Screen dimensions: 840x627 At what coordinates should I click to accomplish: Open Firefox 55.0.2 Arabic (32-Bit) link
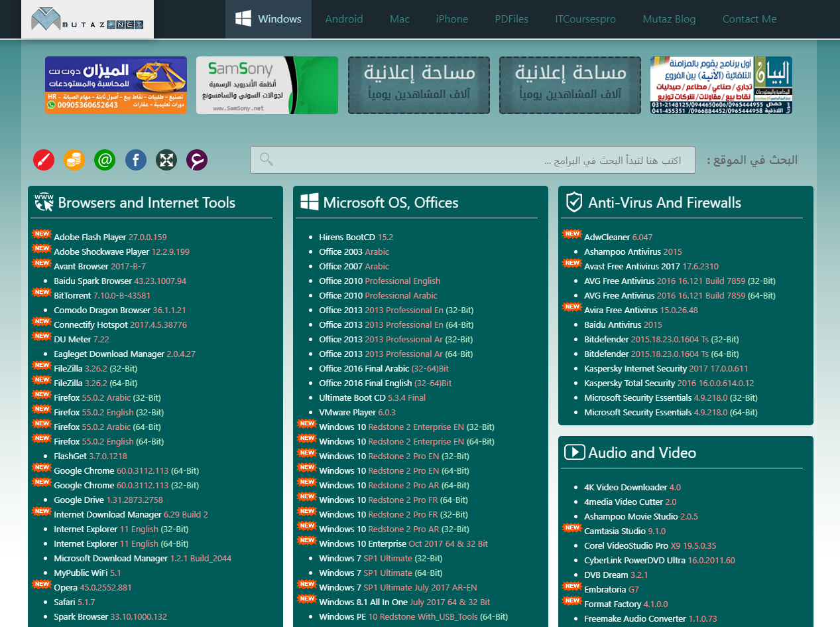(107, 397)
